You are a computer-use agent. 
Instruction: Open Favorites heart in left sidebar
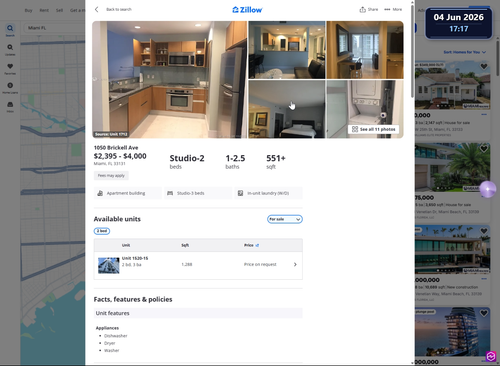[10, 68]
